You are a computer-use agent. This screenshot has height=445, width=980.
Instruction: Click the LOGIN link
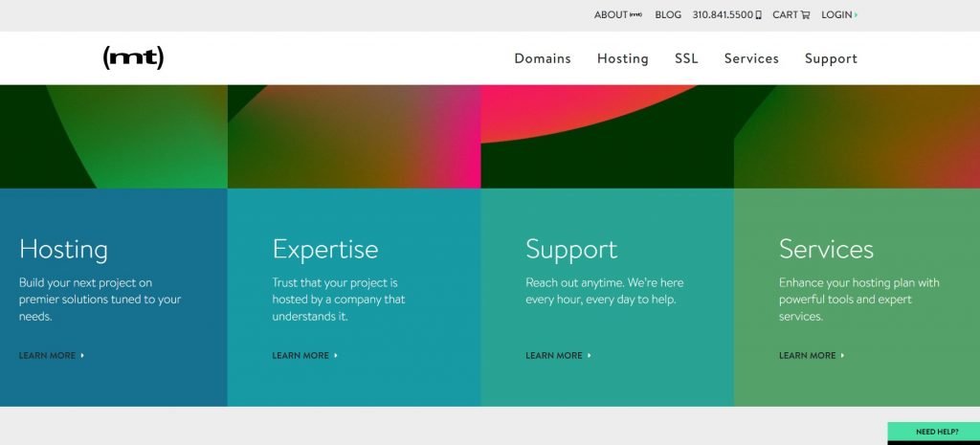tap(835, 15)
